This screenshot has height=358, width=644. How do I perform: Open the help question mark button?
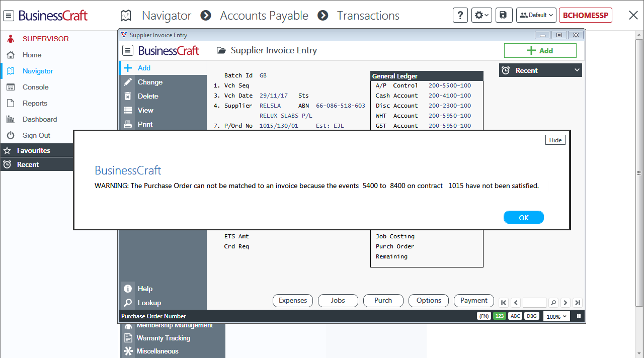[460, 15]
